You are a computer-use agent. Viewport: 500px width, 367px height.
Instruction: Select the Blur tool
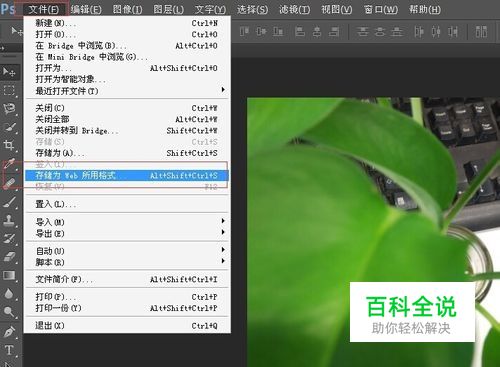point(9,294)
